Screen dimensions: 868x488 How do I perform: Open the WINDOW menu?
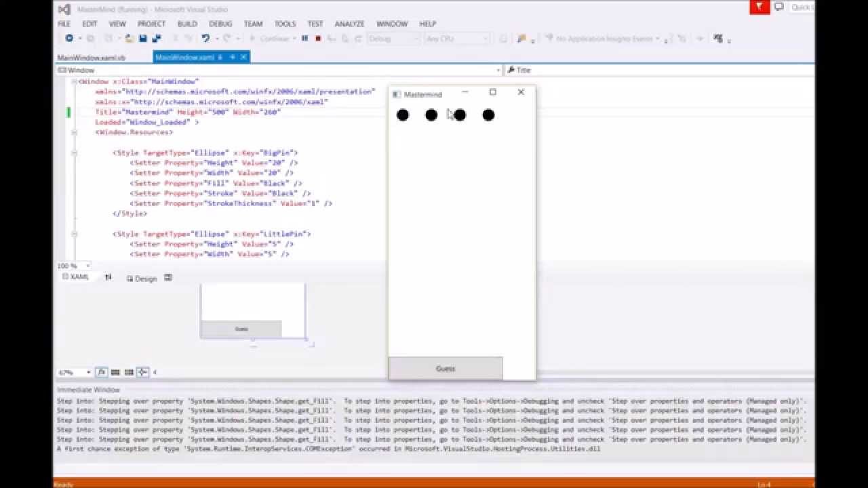click(x=392, y=24)
